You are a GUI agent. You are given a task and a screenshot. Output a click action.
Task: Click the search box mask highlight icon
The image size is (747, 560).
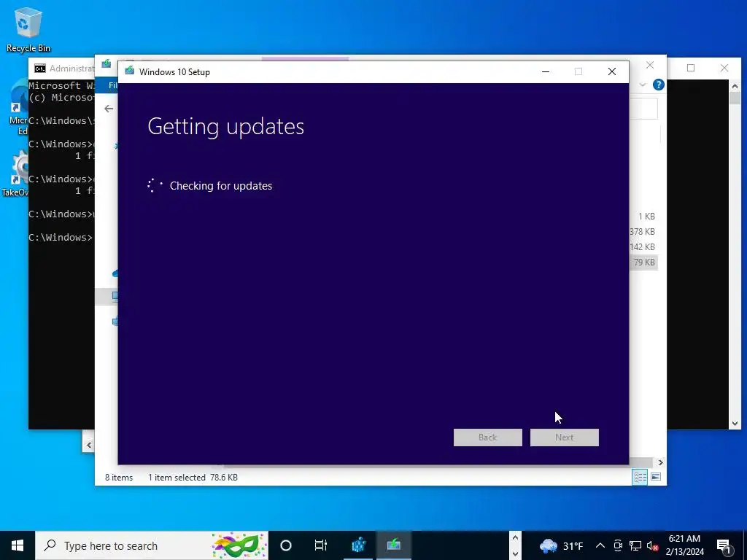click(x=239, y=545)
